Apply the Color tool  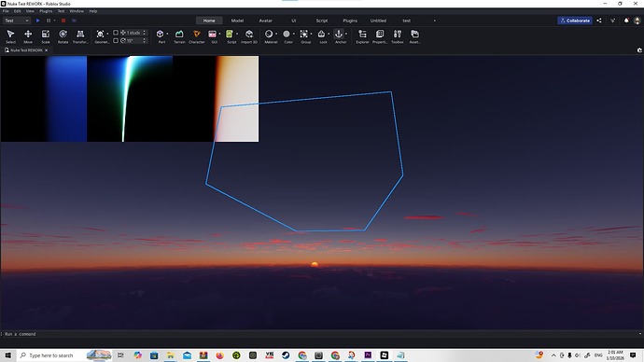click(x=287, y=36)
